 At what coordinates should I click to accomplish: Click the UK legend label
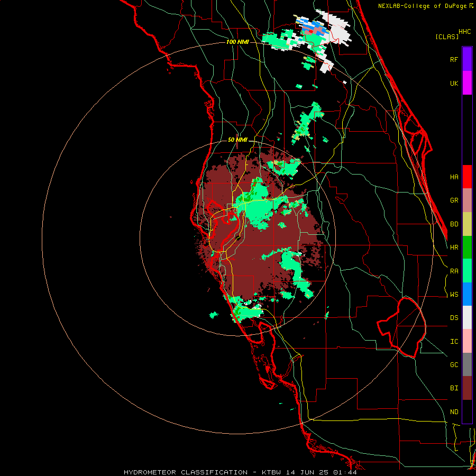tap(454, 83)
